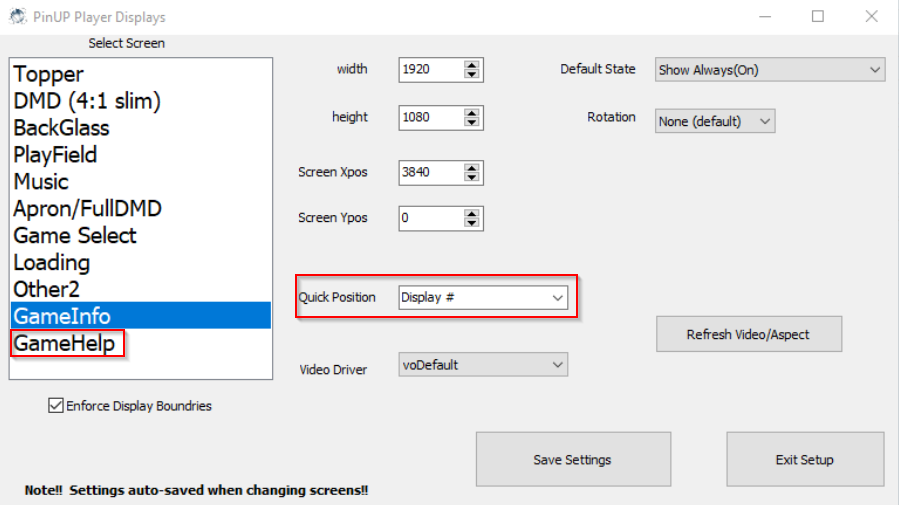Decrease height using the down spinner arrow
This screenshot has height=505, width=899.
click(x=472, y=122)
